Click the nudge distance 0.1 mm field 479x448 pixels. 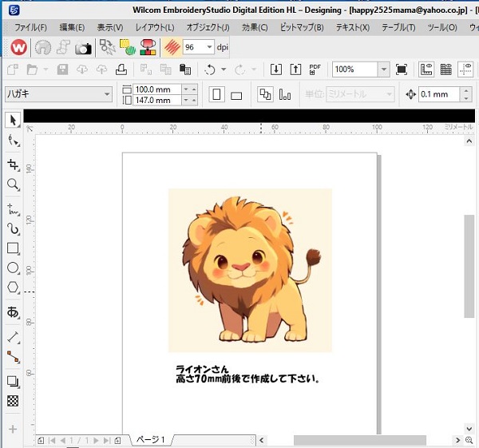[x=439, y=94]
